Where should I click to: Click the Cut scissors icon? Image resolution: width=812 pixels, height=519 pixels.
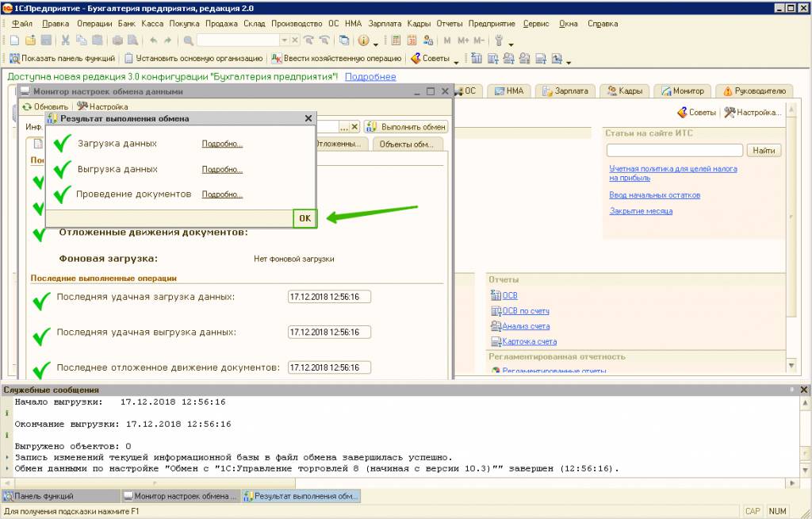(x=65, y=40)
